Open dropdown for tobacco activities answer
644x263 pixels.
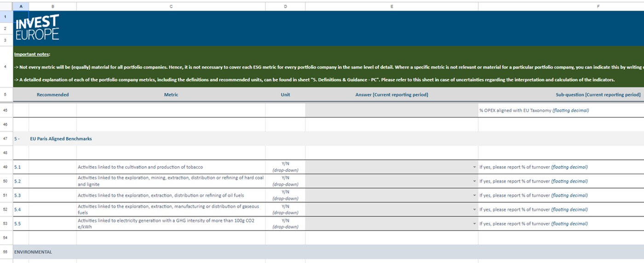click(x=474, y=167)
